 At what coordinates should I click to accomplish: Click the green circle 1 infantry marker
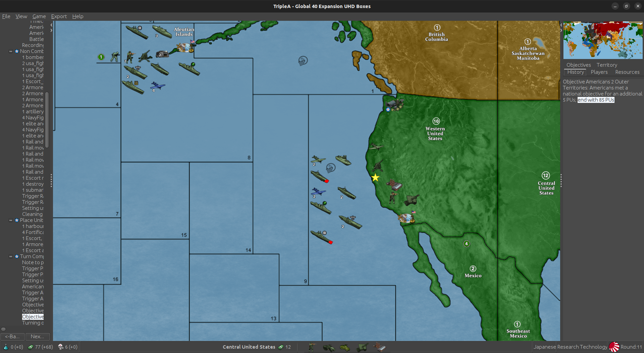tap(101, 57)
